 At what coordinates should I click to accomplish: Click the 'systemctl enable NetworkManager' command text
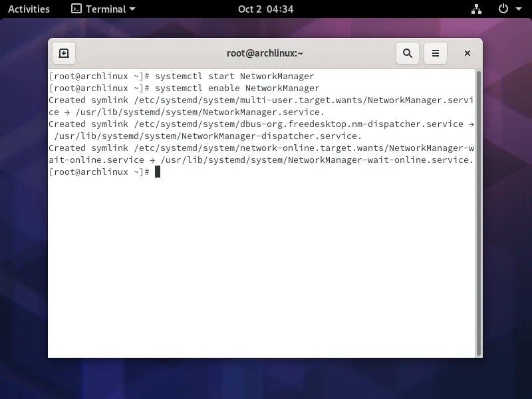pyautogui.click(x=237, y=88)
